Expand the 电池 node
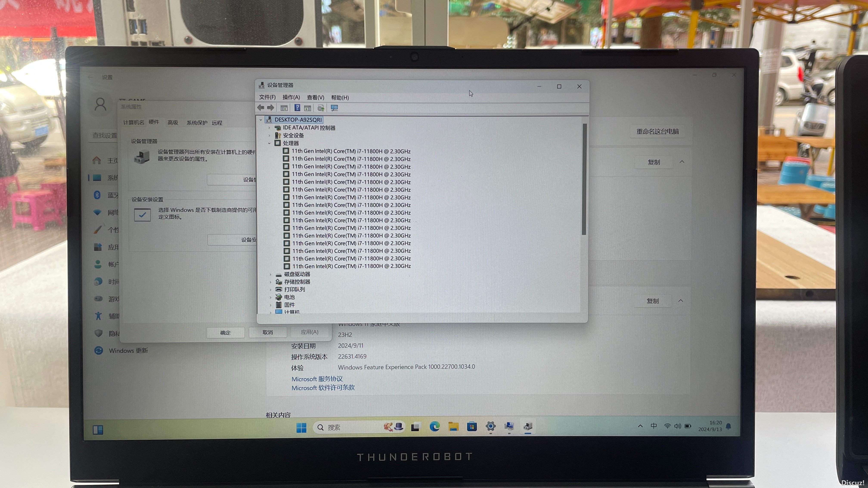 (270, 297)
